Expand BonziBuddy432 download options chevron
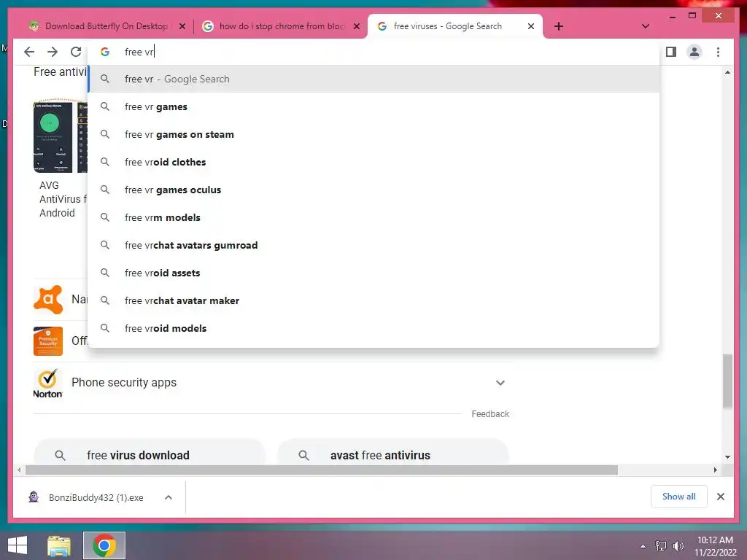The image size is (747, 560). tap(169, 497)
